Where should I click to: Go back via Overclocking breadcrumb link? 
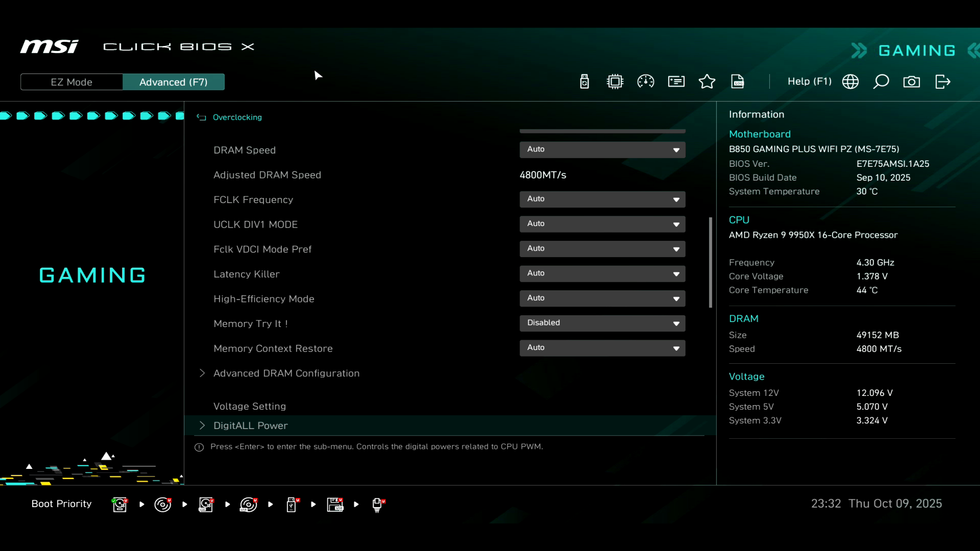[x=237, y=117]
